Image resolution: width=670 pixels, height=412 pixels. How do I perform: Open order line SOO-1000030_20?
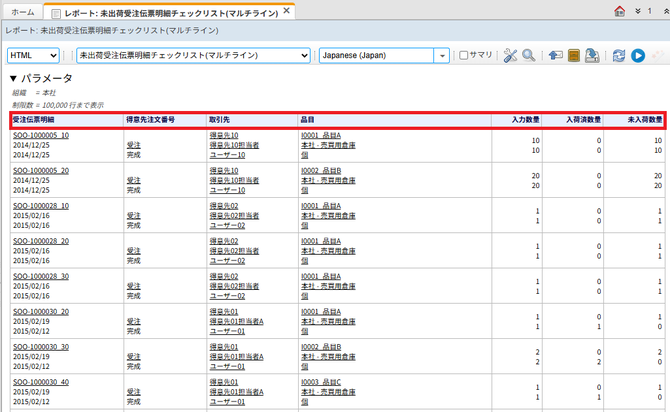tap(41, 312)
